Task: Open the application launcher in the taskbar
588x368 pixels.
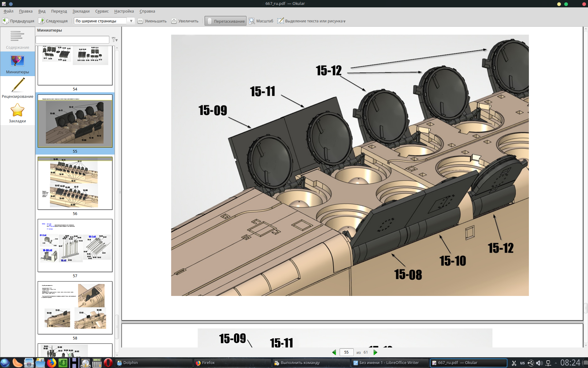Action: pos(5,363)
